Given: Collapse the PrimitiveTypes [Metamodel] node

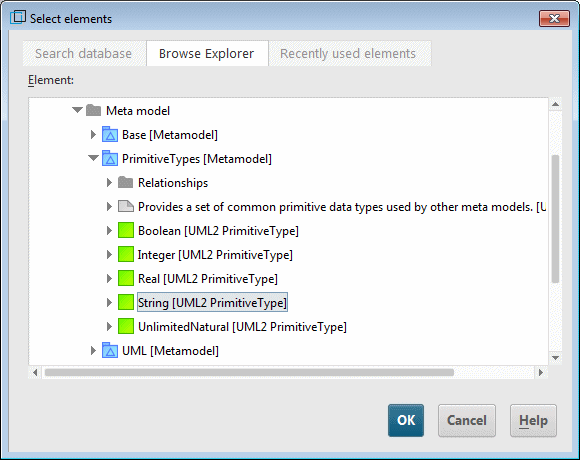Looking at the screenshot, I should [93, 158].
